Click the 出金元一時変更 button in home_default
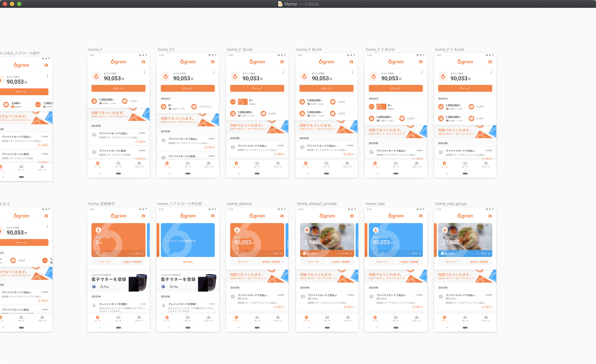 click(x=271, y=262)
